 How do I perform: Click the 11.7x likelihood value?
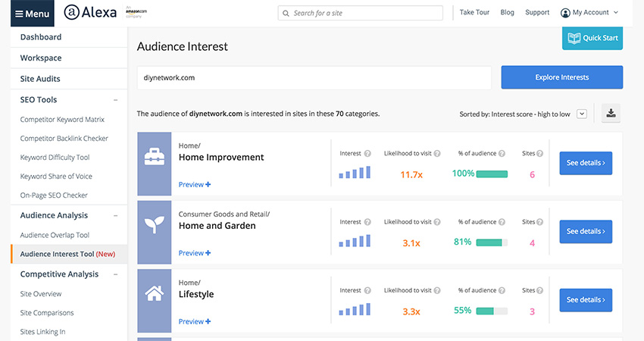point(411,174)
